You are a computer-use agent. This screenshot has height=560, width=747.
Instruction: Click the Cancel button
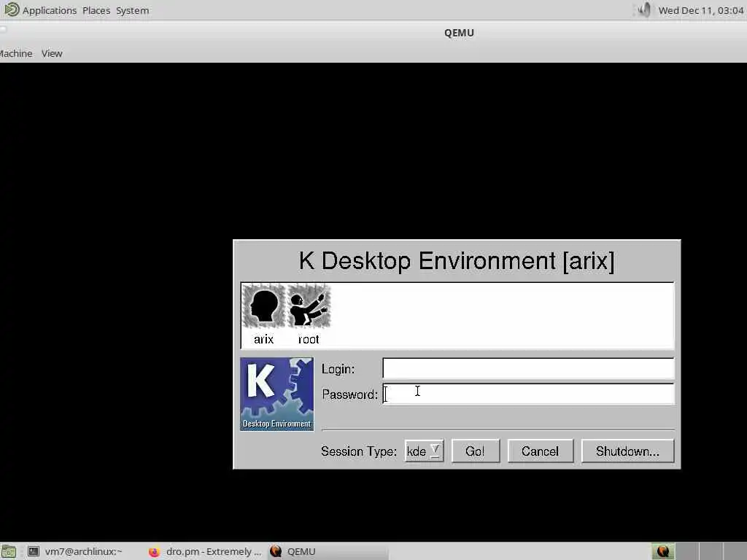541,451
